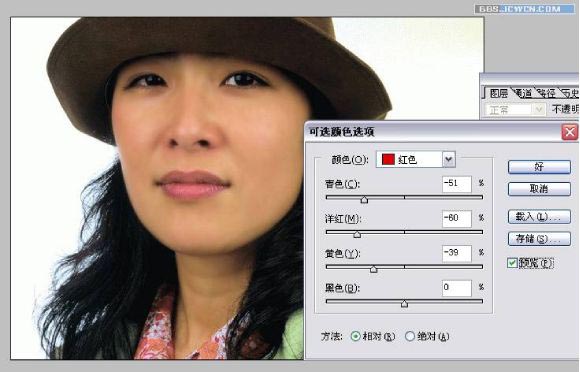Viewport: 580px width, 372px height.
Task: Click the 载入 (Load) button
Action: click(539, 217)
